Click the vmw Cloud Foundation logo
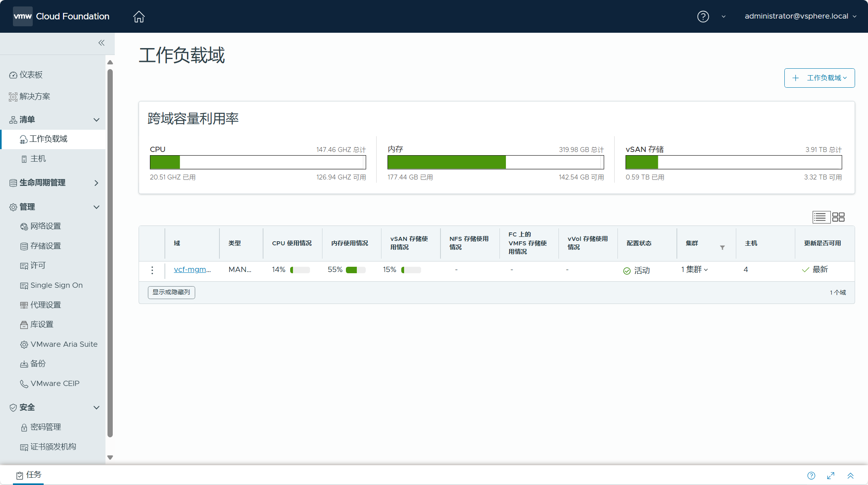This screenshot has height=485, width=868. pyautogui.click(x=61, y=16)
